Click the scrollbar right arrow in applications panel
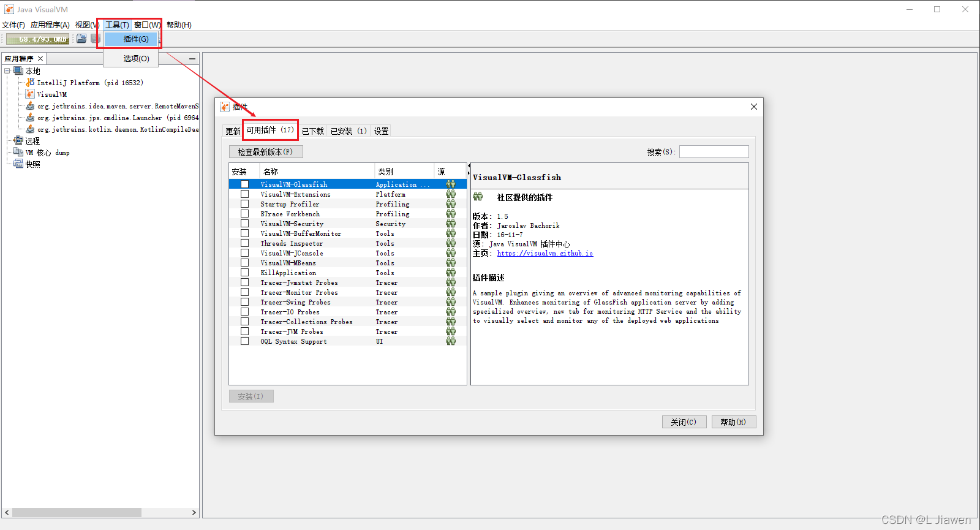 click(194, 512)
